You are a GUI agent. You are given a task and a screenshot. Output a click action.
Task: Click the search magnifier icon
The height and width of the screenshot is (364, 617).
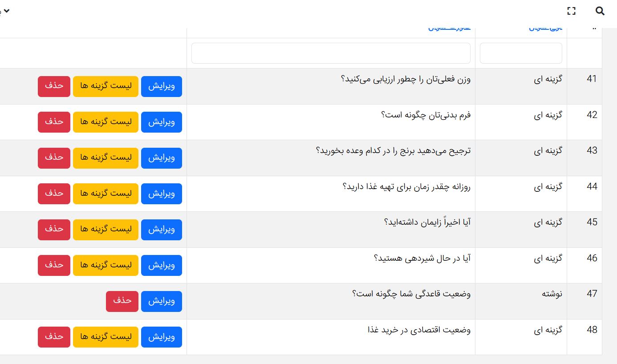[x=600, y=11]
